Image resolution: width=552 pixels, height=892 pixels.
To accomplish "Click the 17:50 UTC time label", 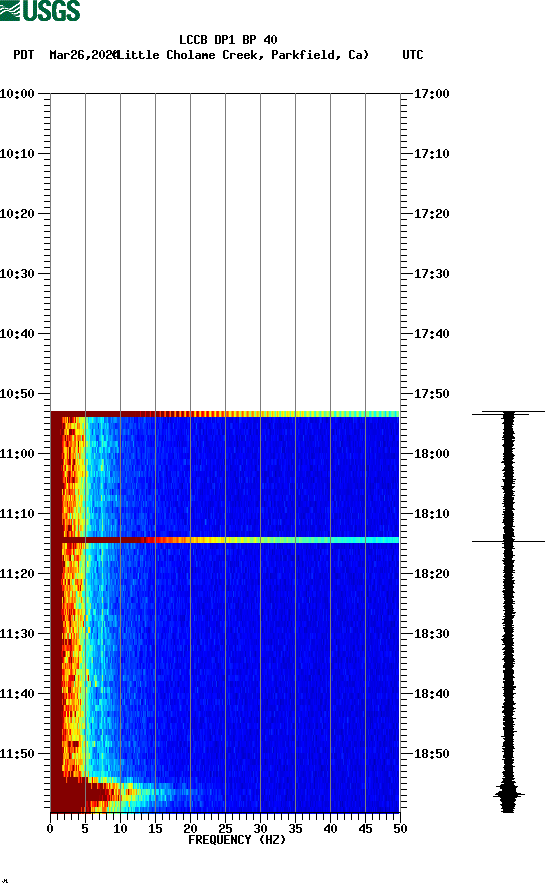I will (x=431, y=394).
